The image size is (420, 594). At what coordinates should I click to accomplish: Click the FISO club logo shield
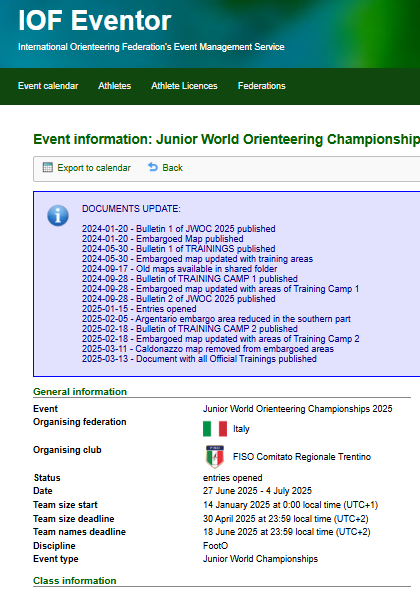tap(215, 456)
